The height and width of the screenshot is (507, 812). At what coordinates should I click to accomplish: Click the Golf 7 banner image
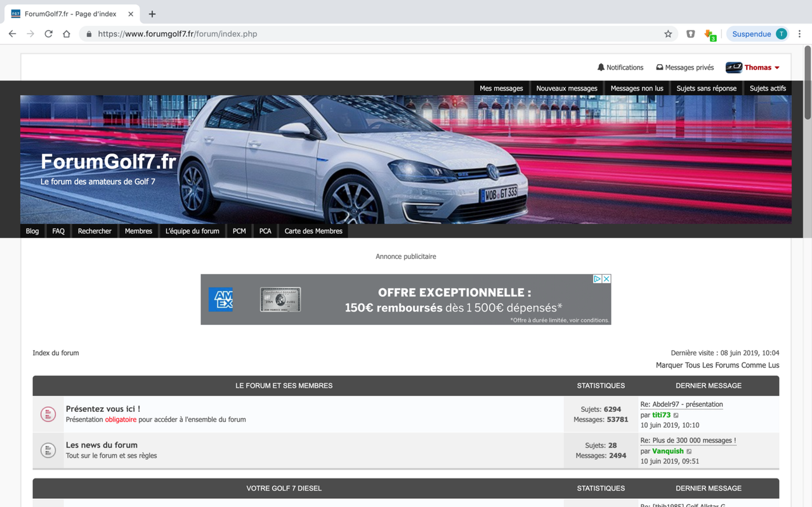pyautogui.click(x=406, y=159)
